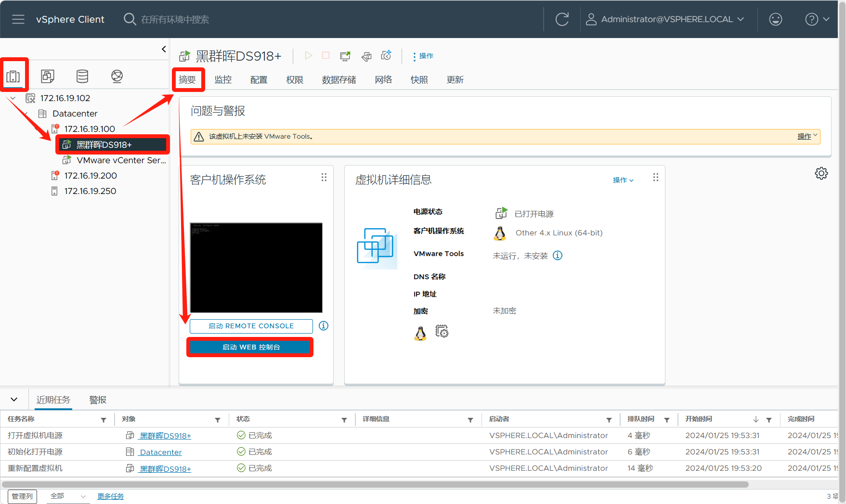Collapse the recent tasks panel
The width and height of the screenshot is (846, 504).
coord(14,400)
